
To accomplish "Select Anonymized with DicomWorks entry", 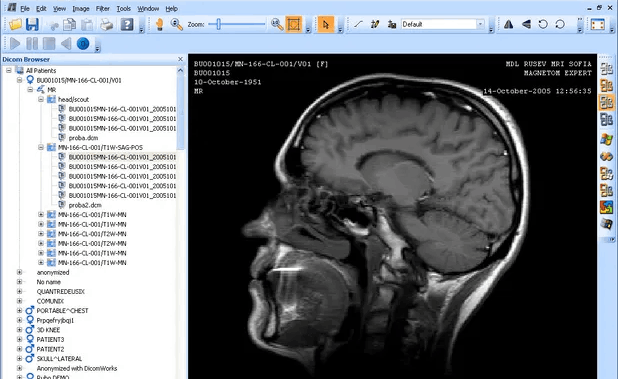I will point(77,368).
